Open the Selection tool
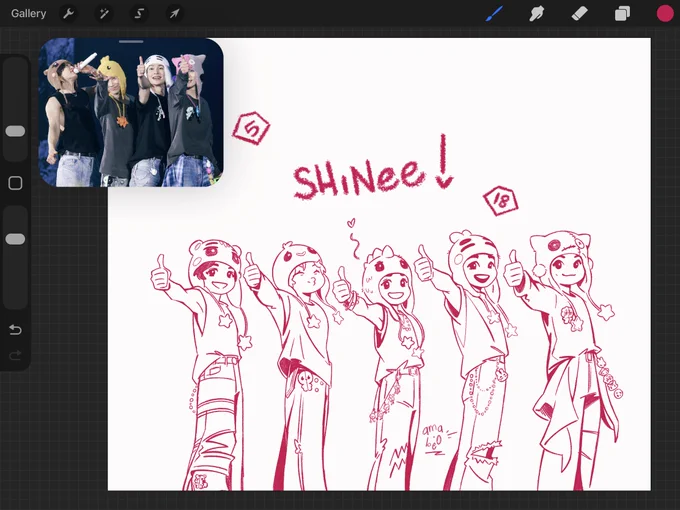The width and height of the screenshot is (680, 510). (139, 13)
